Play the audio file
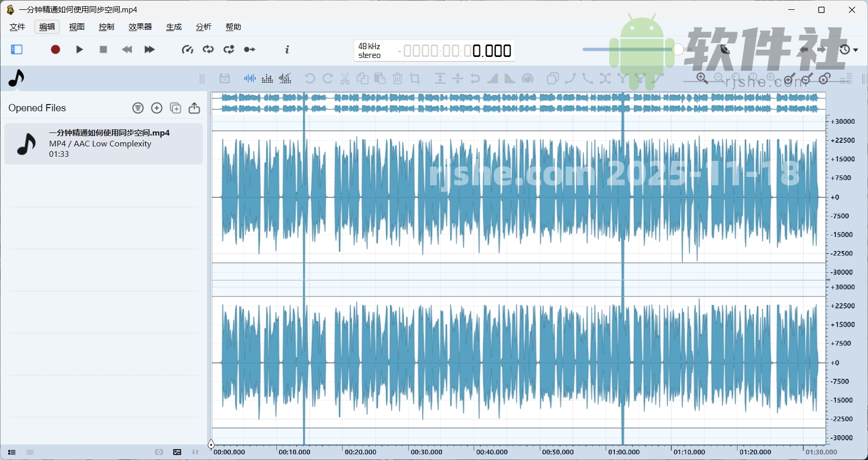Screen dimensions: 868x460 (x=79, y=49)
